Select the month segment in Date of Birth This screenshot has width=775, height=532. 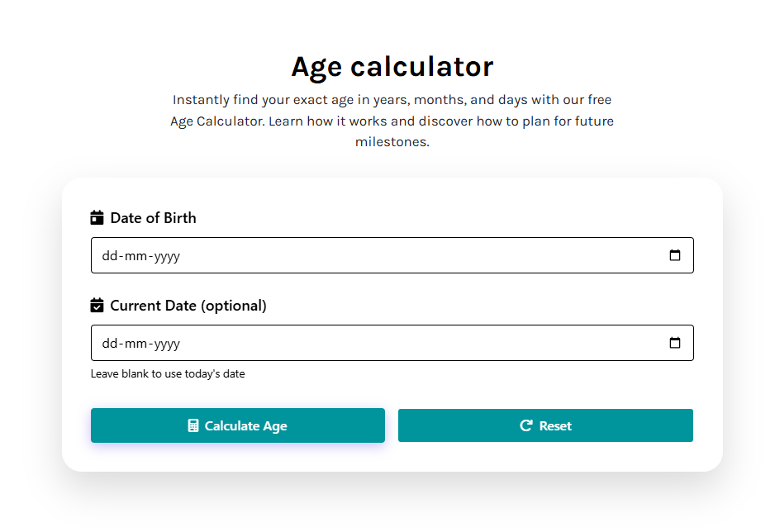pos(136,256)
